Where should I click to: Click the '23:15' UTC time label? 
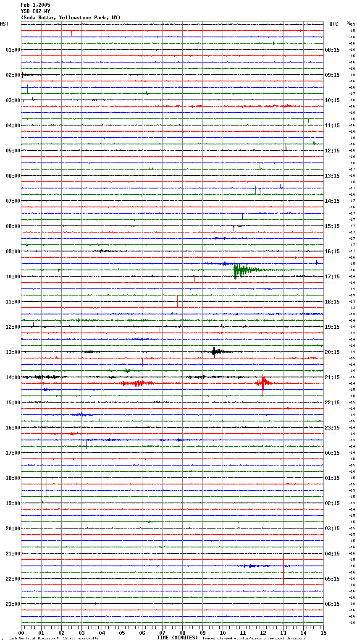(x=332, y=428)
